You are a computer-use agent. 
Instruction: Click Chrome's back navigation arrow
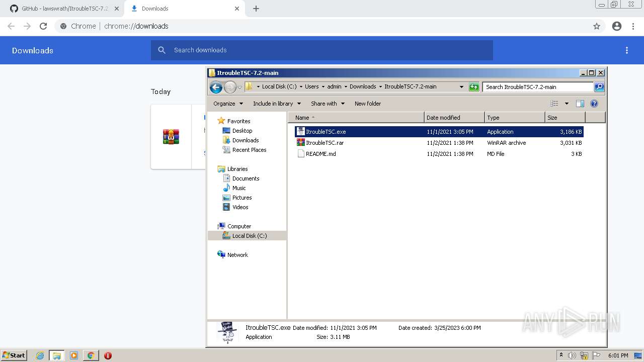[x=11, y=26]
